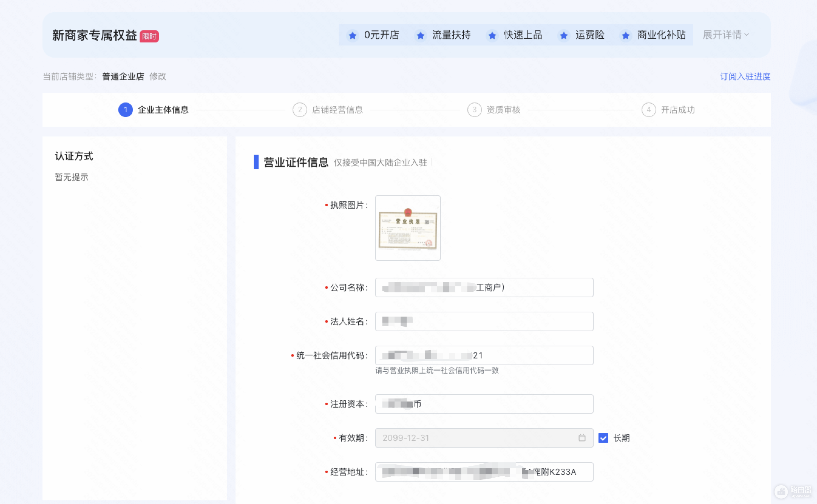Select step 1 企业主体信息
This screenshot has height=504, width=817.
click(154, 110)
